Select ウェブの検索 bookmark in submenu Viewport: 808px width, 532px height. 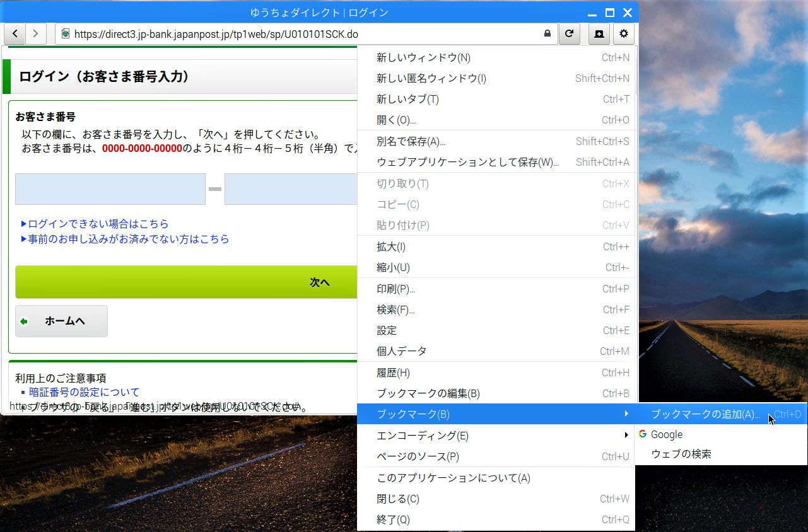[721, 454]
